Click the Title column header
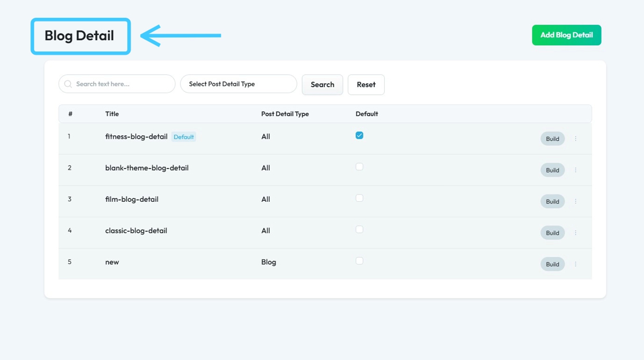The width and height of the screenshot is (644, 360). click(x=112, y=114)
